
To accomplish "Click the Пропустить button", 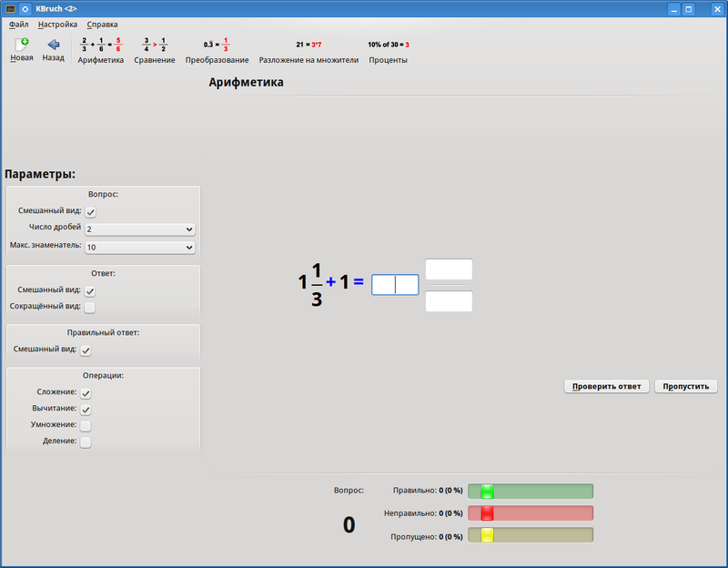I will click(686, 387).
